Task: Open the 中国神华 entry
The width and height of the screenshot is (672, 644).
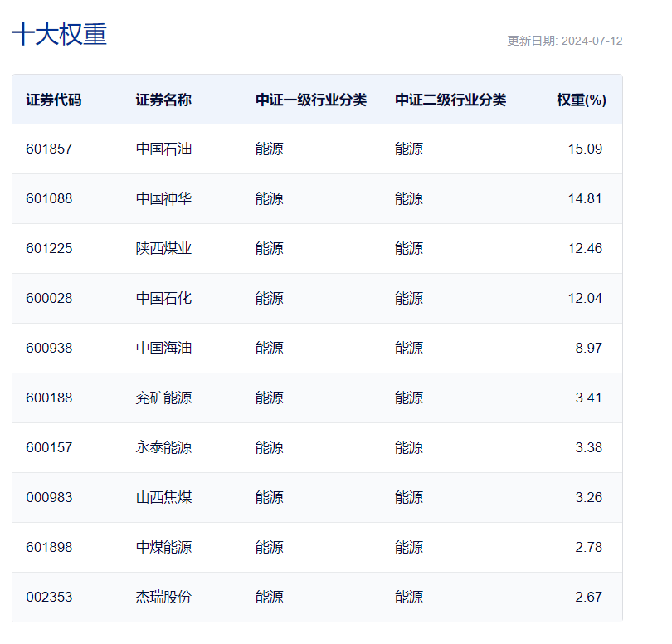Action: tap(163, 198)
